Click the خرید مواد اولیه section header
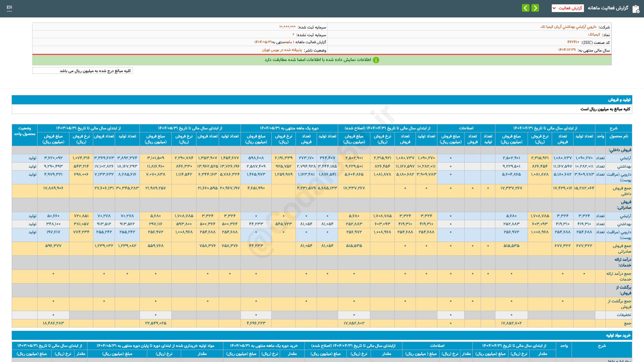 618,335
